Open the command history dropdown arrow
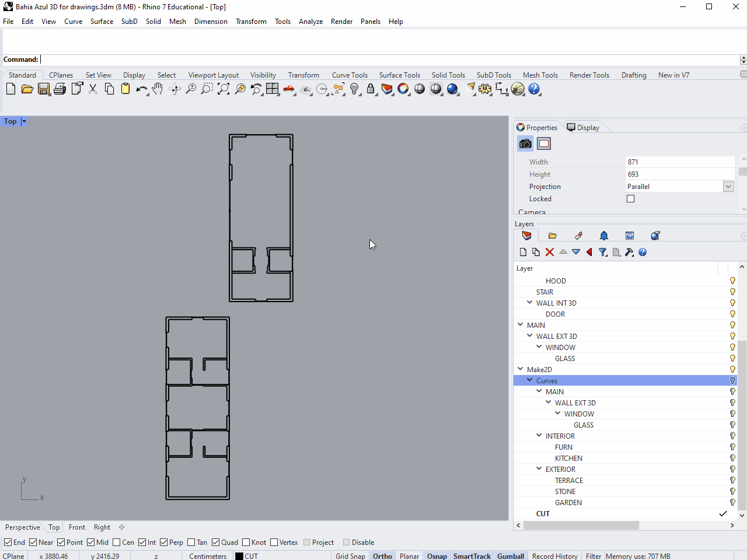747x560 pixels. point(743,60)
